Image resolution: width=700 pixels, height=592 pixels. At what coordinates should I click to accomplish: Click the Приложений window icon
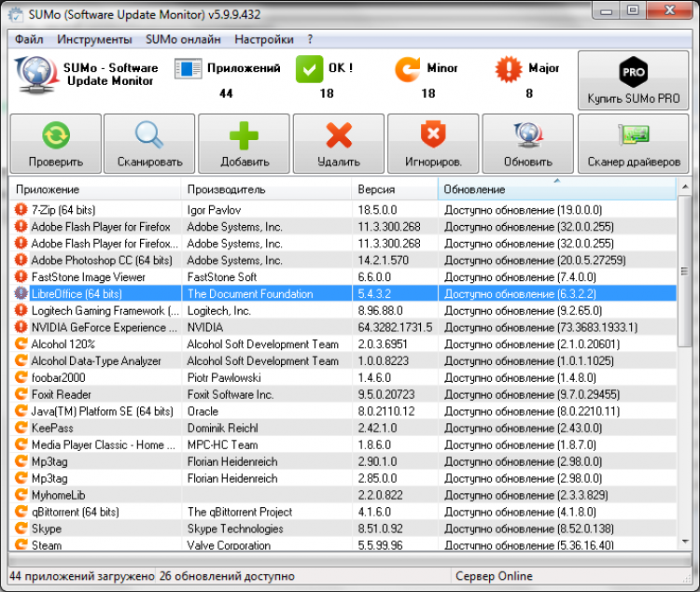point(188,69)
